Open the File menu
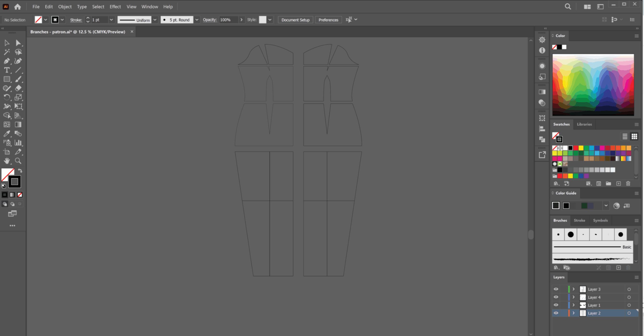This screenshot has width=644, height=336. tap(36, 7)
